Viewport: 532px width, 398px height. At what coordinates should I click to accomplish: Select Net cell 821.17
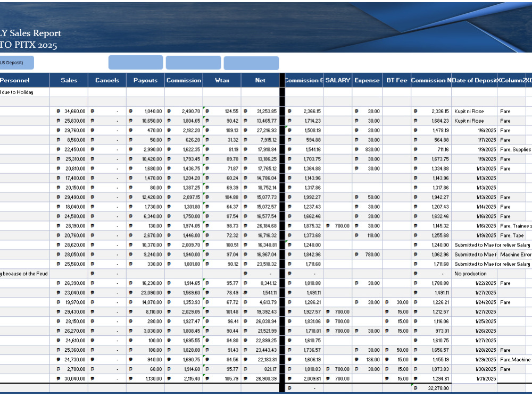260,369
